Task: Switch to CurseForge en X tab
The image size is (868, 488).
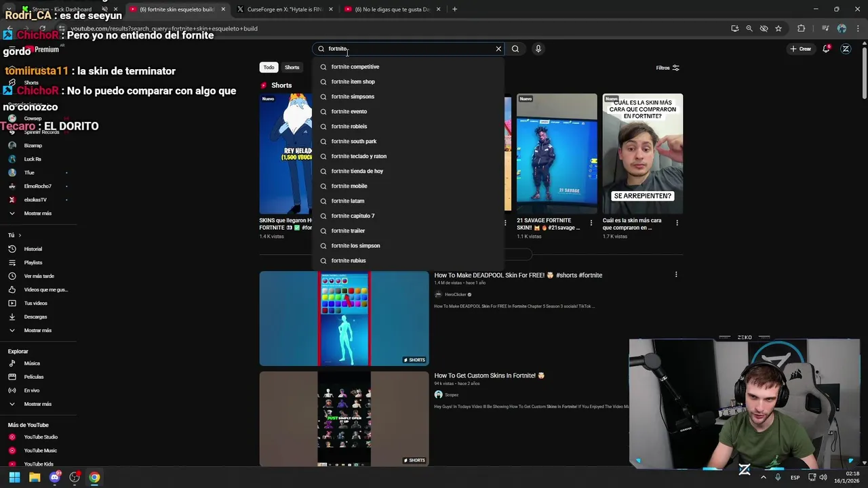Action: point(285,9)
